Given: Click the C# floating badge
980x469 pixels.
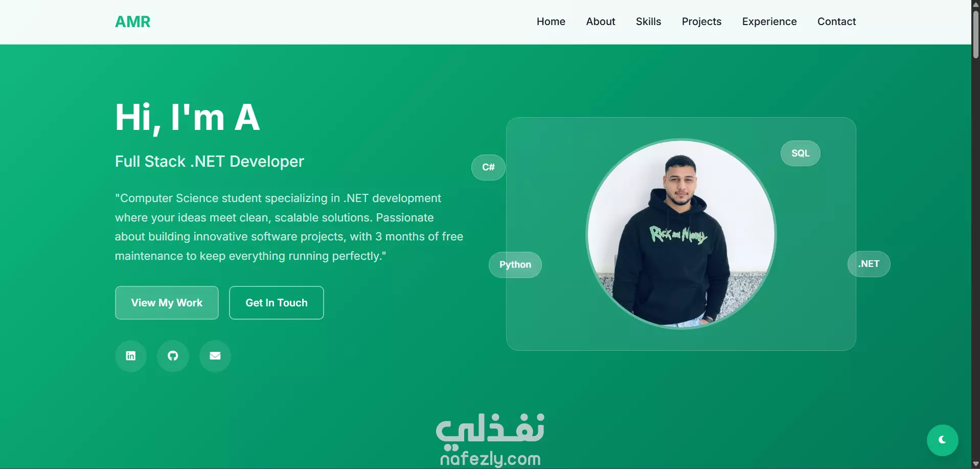Looking at the screenshot, I should click(x=488, y=167).
